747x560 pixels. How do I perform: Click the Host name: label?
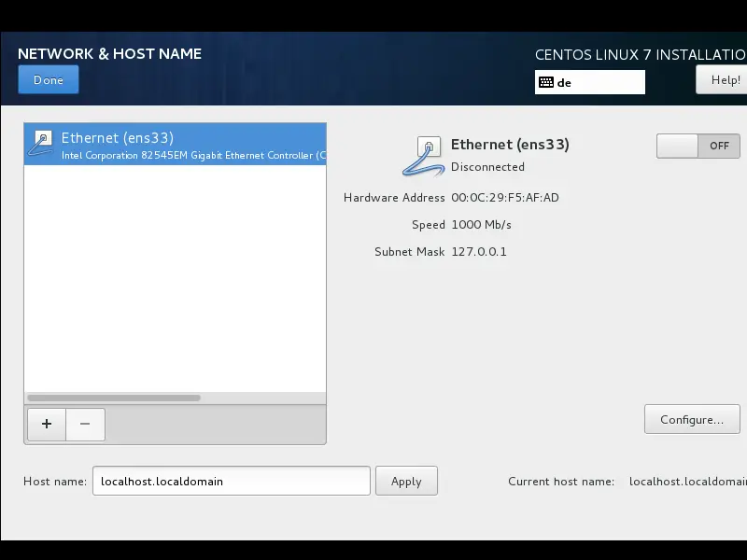click(x=55, y=482)
